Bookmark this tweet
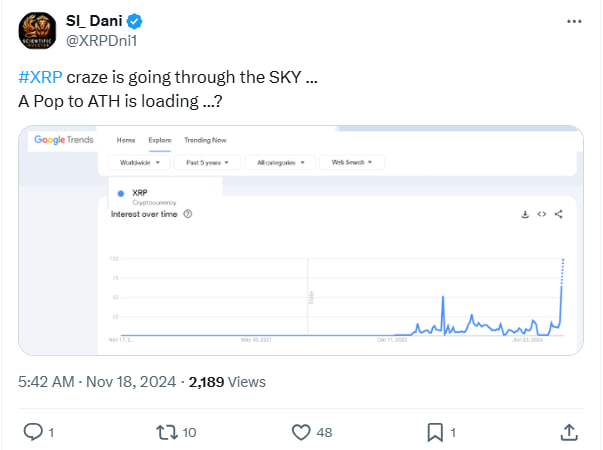The height and width of the screenshot is (450, 603). coord(435,432)
